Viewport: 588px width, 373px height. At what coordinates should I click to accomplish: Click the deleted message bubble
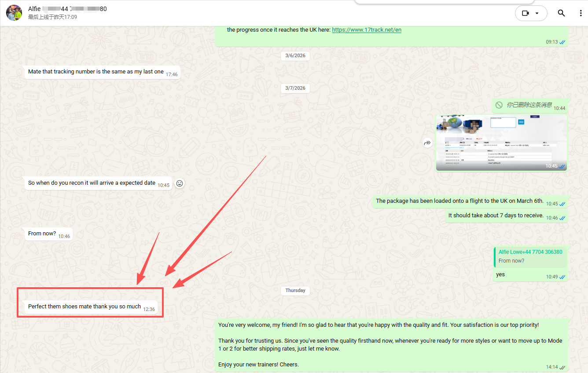coord(530,106)
